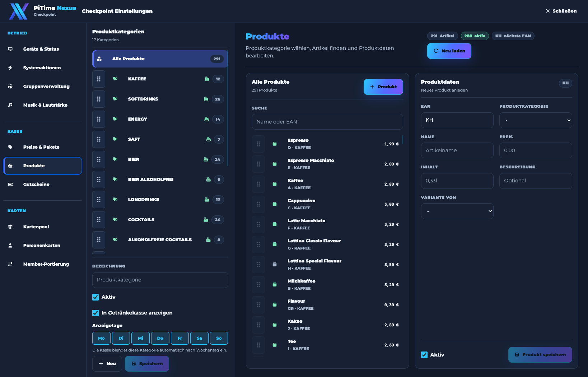Toggle the Sa display day
The height and width of the screenshot is (377, 588).
199,338
